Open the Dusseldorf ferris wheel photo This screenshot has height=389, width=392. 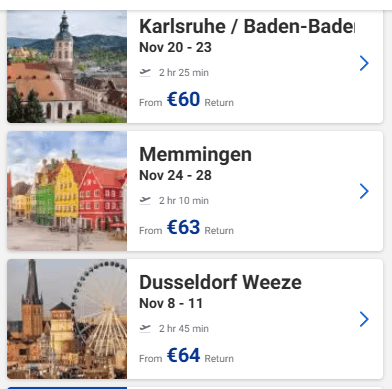(67, 319)
